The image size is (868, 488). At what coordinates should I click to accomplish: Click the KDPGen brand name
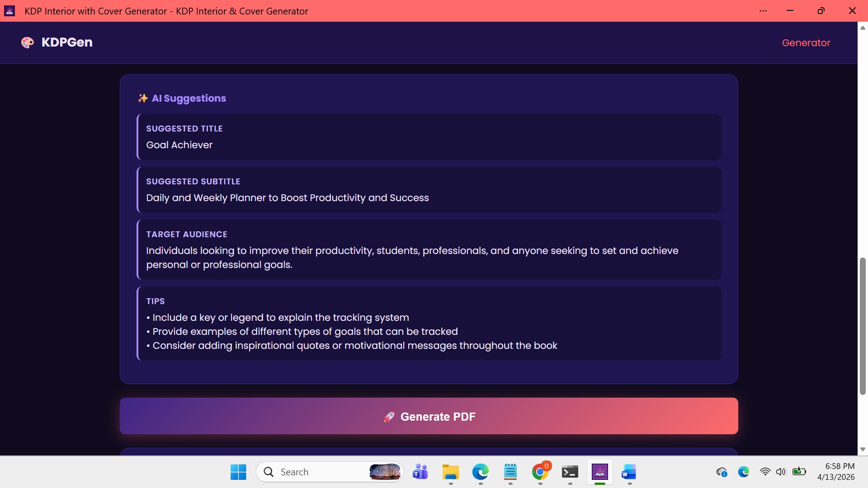[67, 42]
